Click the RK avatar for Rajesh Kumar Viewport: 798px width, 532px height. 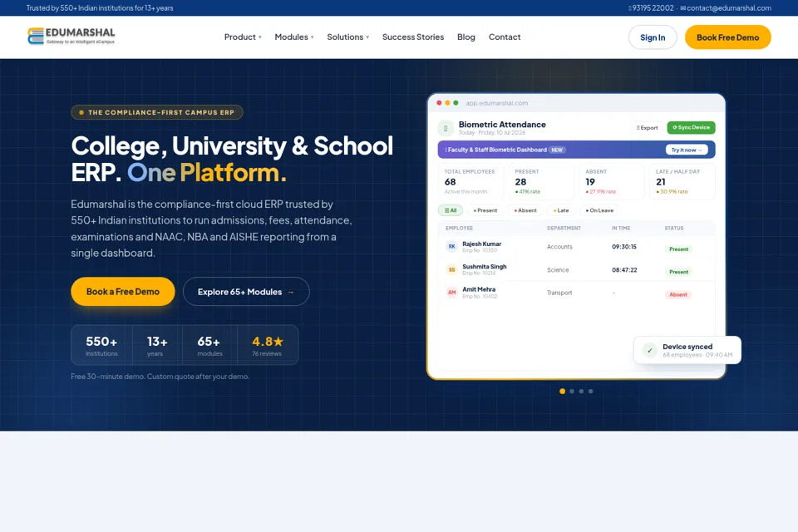coord(452,246)
